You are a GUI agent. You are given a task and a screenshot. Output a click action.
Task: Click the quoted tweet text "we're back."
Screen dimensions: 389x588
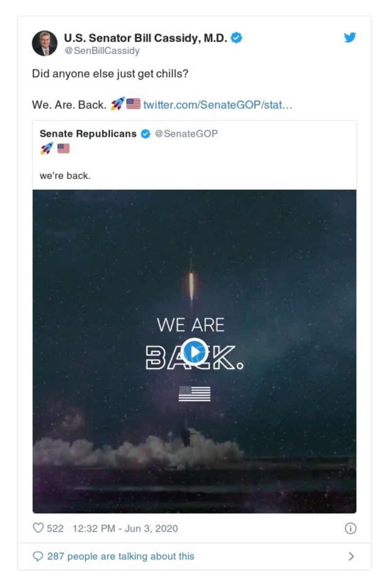click(65, 176)
